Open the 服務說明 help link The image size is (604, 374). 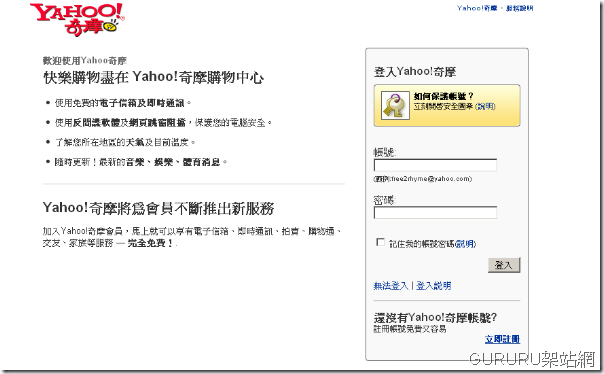(519, 8)
